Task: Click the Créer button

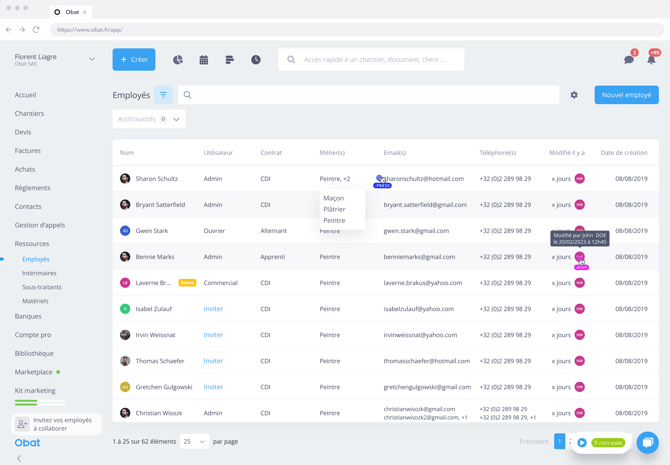Action: point(134,60)
